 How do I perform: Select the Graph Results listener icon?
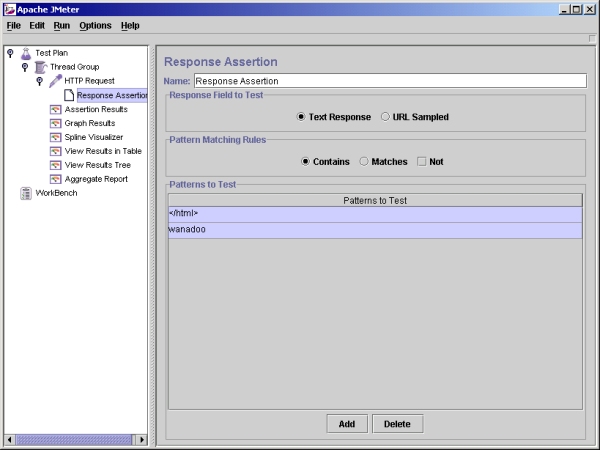click(55, 123)
